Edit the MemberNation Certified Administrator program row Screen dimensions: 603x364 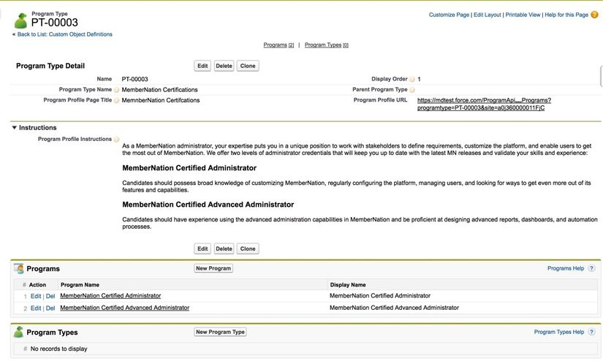pyautogui.click(x=36, y=296)
